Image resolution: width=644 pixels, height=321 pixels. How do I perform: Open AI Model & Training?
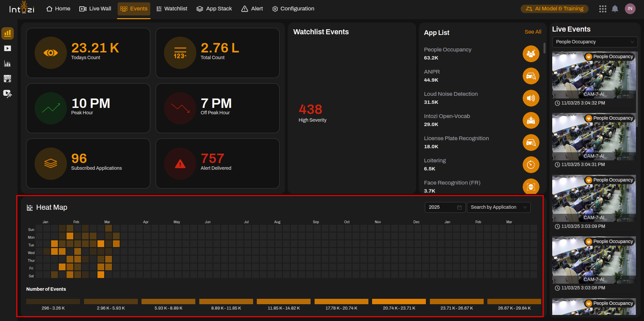point(554,8)
